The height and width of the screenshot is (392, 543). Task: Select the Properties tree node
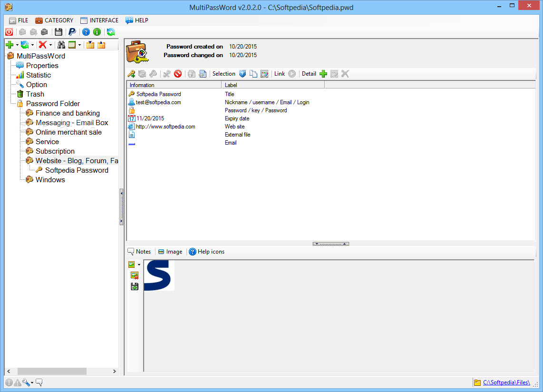[x=42, y=66]
